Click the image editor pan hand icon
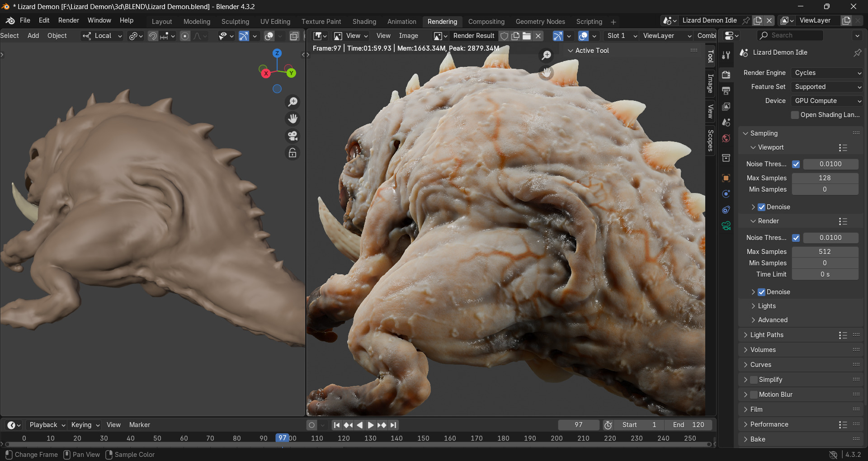Image resolution: width=868 pixels, height=461 pixels. (547, 72)
